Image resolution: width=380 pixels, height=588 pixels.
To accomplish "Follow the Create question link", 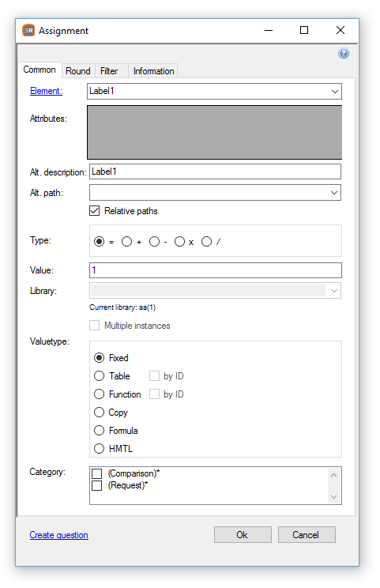I will tap(58, 535).
